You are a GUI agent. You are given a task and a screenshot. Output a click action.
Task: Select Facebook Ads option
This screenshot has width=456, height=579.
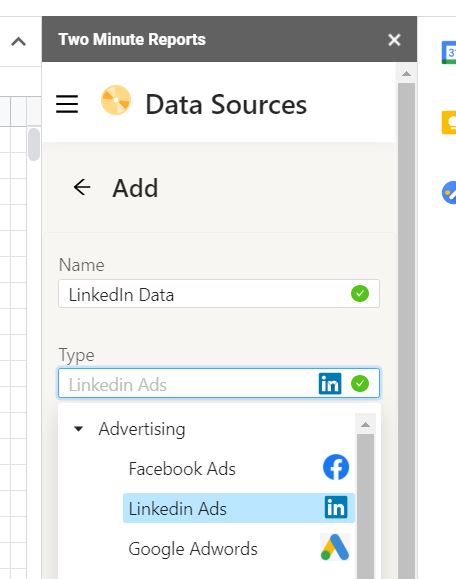point(239,469)
